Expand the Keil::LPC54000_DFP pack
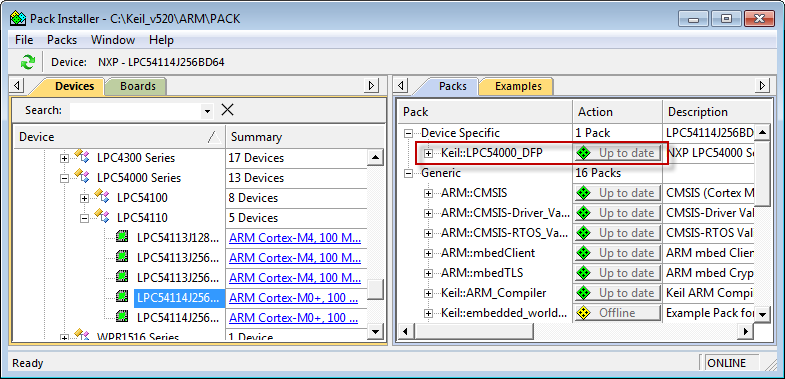This screenshot has width=785, height=379. pyautogui.click(x=429, y=153)
